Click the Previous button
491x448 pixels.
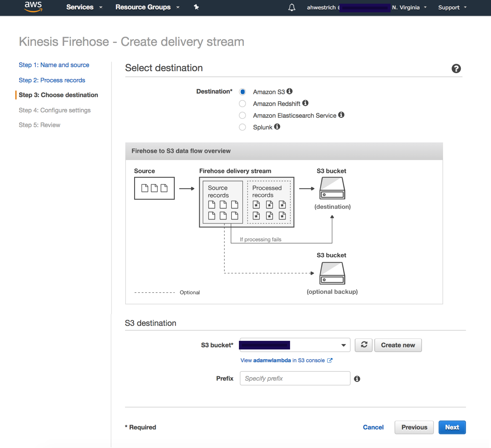[x=414, y=427]
